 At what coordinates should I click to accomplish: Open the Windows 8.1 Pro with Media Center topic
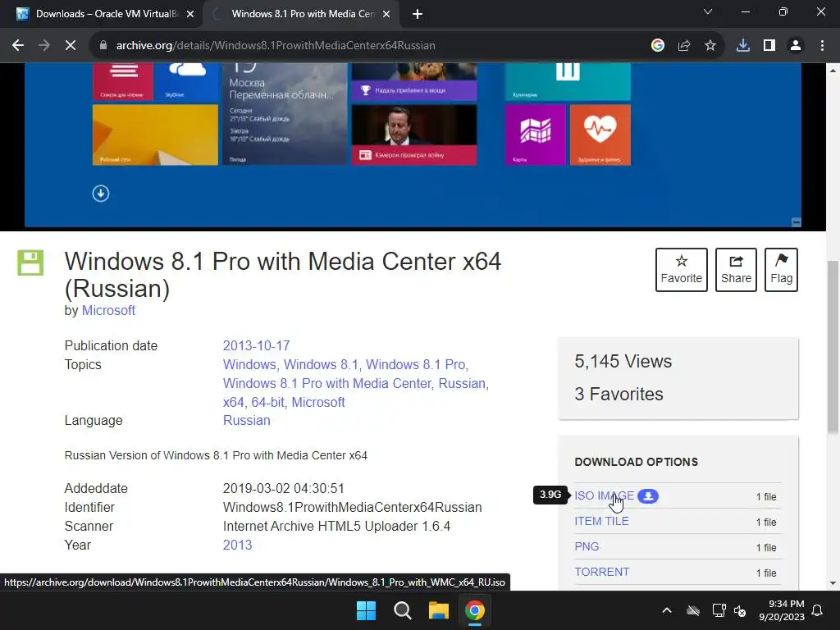(326, 384)
